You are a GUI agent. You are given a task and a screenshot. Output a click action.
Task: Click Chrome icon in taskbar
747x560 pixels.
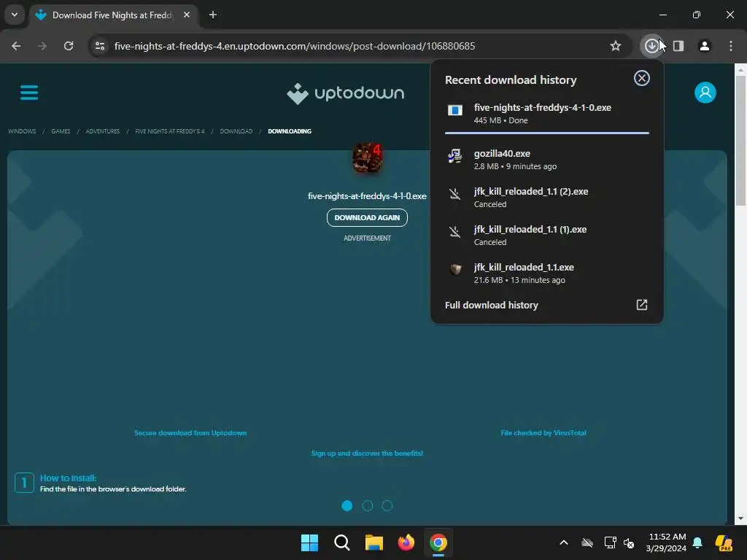click(x=438, y=542)
